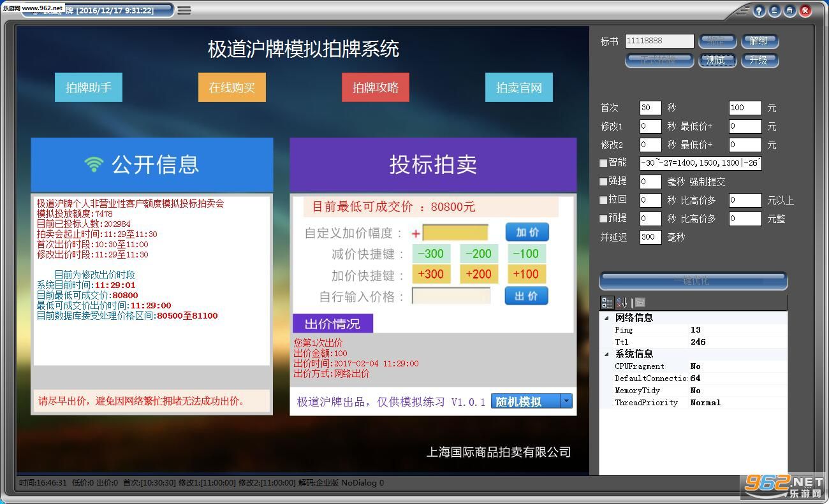Open 在线购买 online purchase

(232, 88)
